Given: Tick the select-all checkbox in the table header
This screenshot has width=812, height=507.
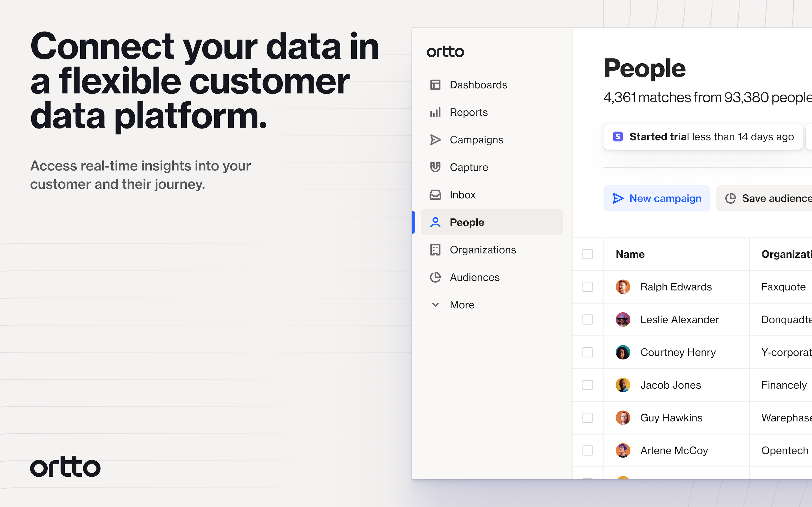Looking at the screenshot, I should (587, 254).
